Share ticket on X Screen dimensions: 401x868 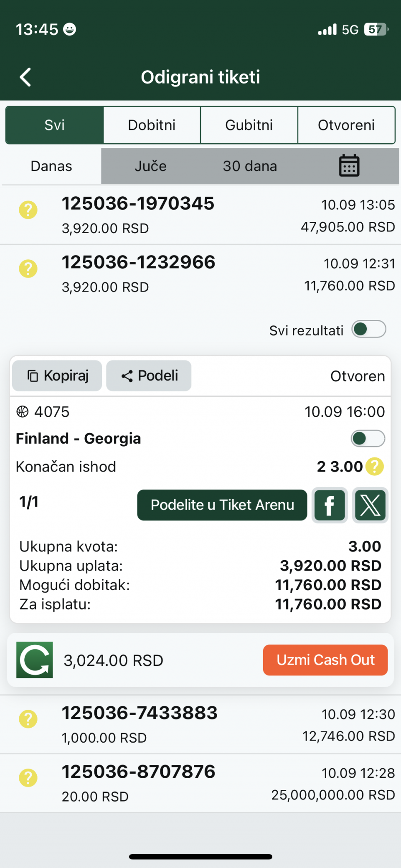[370, 505]
